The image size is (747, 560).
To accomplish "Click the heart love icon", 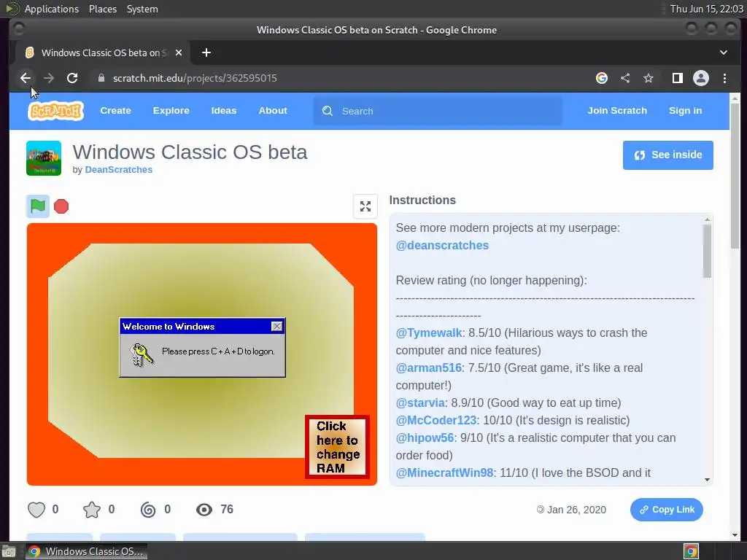I will pyautogui.click(x=36, y=510).
